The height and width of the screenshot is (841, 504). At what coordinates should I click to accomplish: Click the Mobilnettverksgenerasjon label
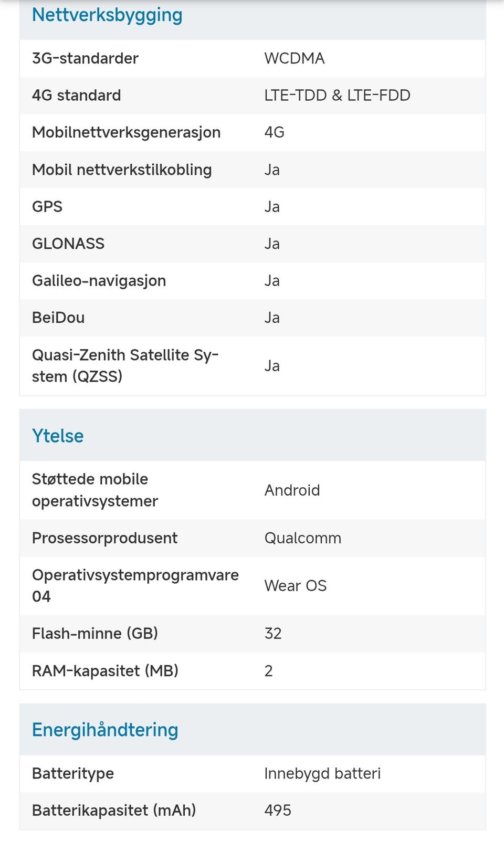click(x=126, y=132)
